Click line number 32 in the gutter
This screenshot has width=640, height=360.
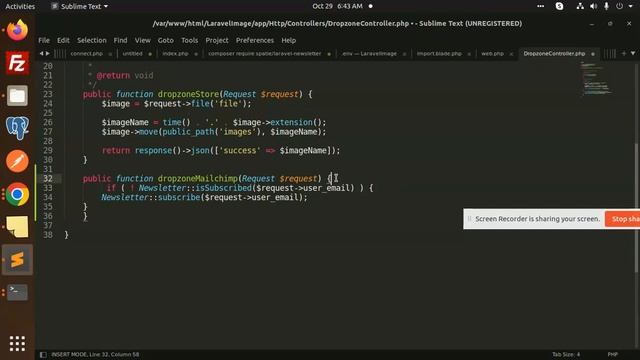[x=48, y=178]
